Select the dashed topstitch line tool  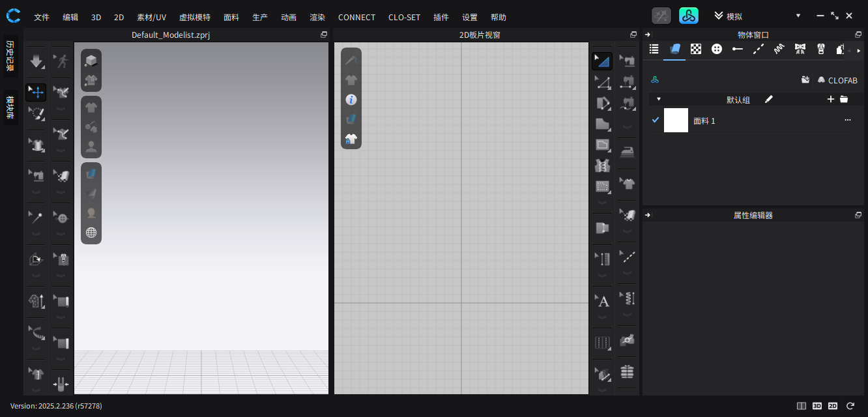tap(627, 257)
